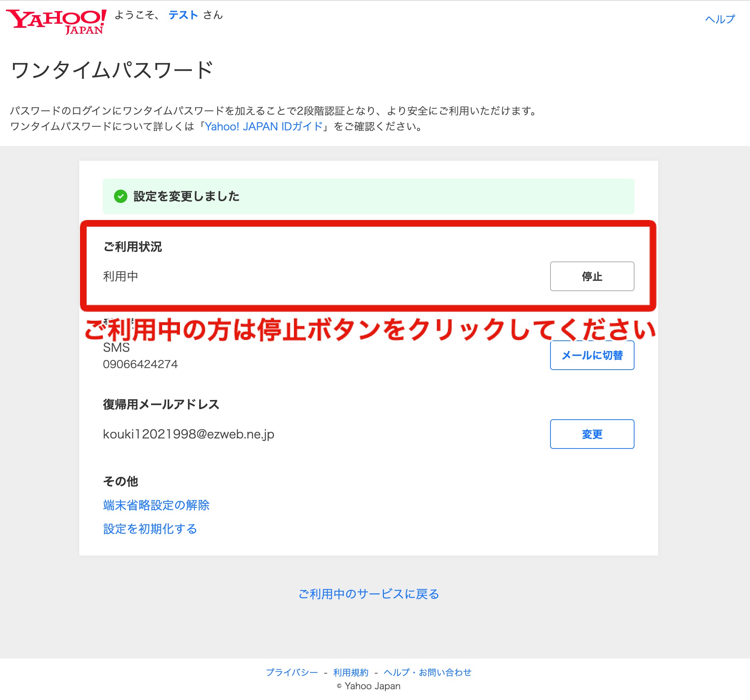750x700 pixels.
Task: Click メールに切替 to switch to email
Action: pos(592,355)
